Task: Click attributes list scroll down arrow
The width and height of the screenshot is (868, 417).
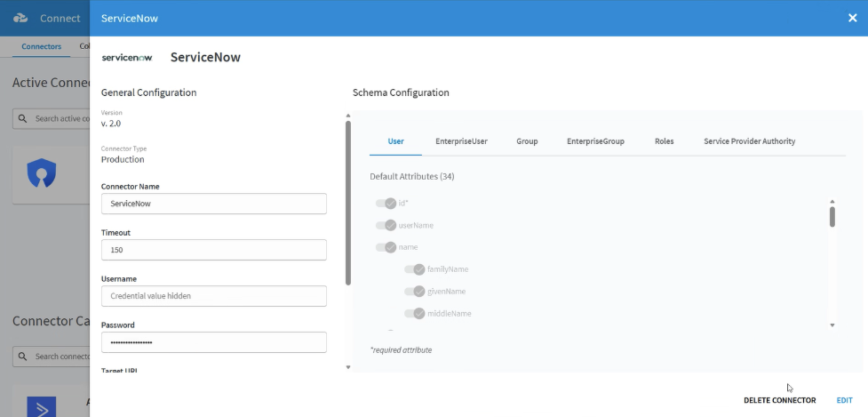Action: pyautogui.click(x=832, y=325)
